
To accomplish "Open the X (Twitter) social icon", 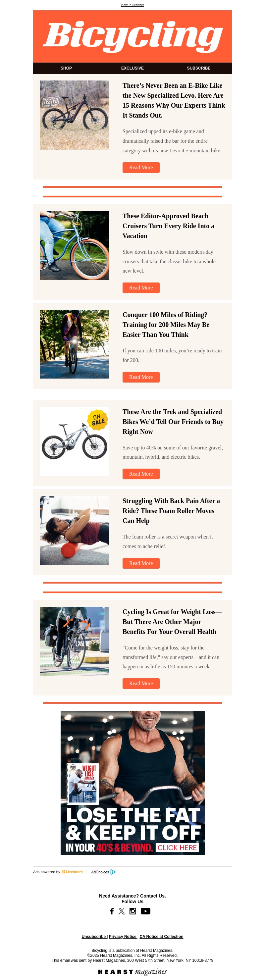I will (x=122, y=911).
